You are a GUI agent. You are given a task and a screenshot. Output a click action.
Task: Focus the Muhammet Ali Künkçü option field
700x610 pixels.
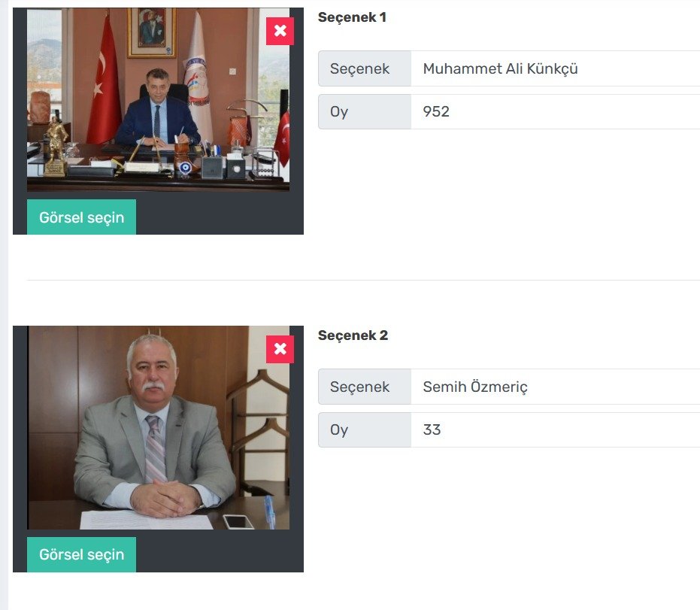(x=556, y=68)
